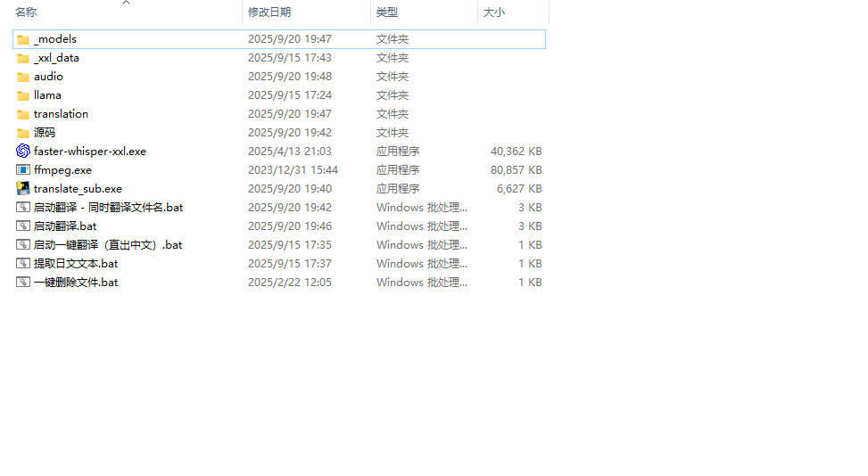
Task: Click the sort arrow above 名称
Action: [x=126, y=3]
